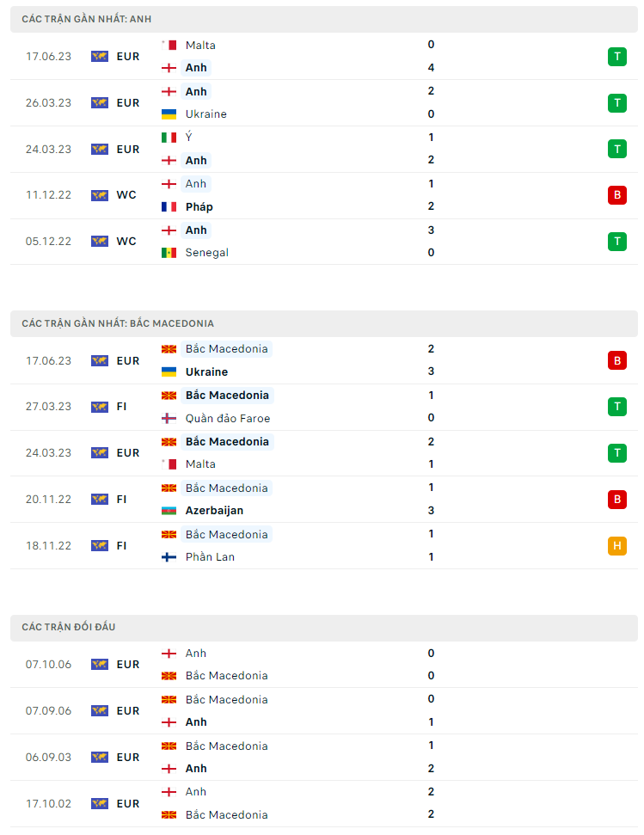Click the Azerbaijan flag icon

(x=169, y=511)
